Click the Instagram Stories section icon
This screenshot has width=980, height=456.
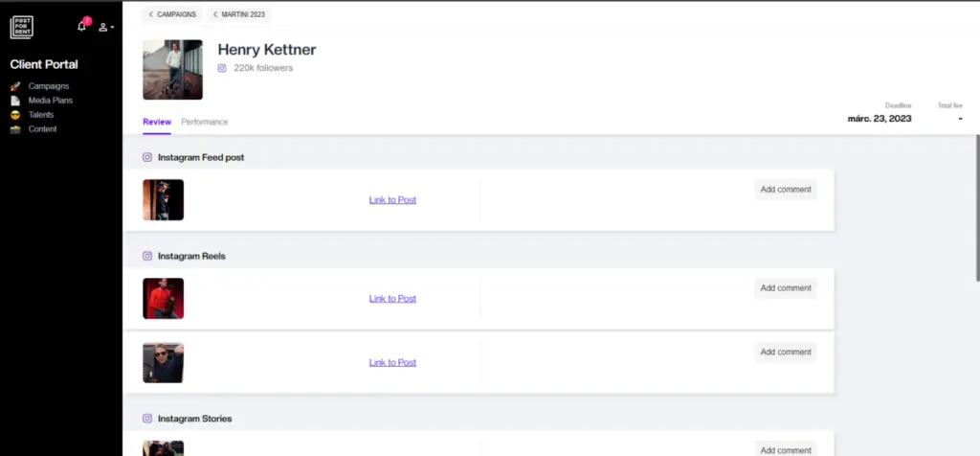pos(147,419)
